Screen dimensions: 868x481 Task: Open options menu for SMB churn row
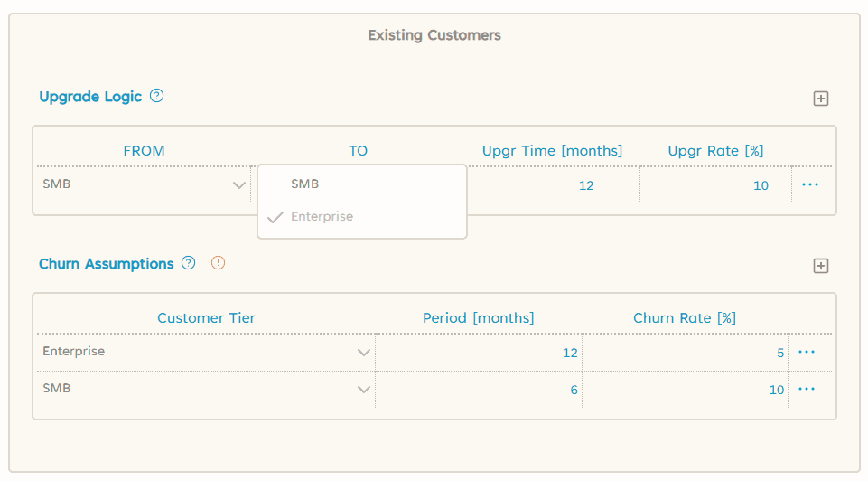pyautogui.click(x=807, y=389)
